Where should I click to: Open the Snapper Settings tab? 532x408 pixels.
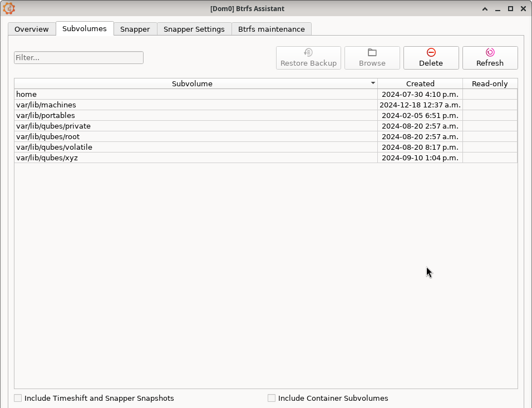click(x=194, y=29)
